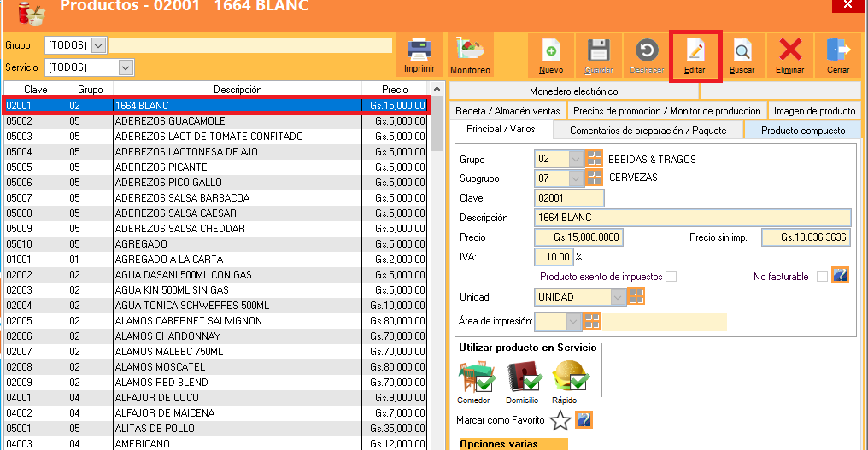Open Receta / Almacén ventas tab
Viewport: 868px width, 450px height.
(507, 111)
